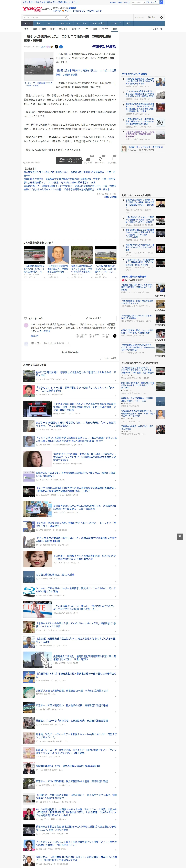The width and height of the screenshot is (186, 868).
Task: Open related link 去年は約26万人 F1日本グランプリ
Action: [70, 186]
